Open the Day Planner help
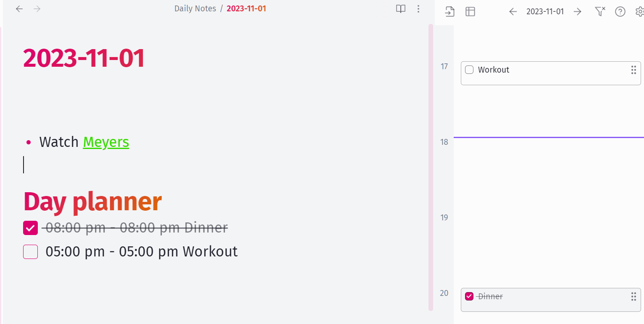The height and width of the screenshot is (324, 644). coord(620,11)
